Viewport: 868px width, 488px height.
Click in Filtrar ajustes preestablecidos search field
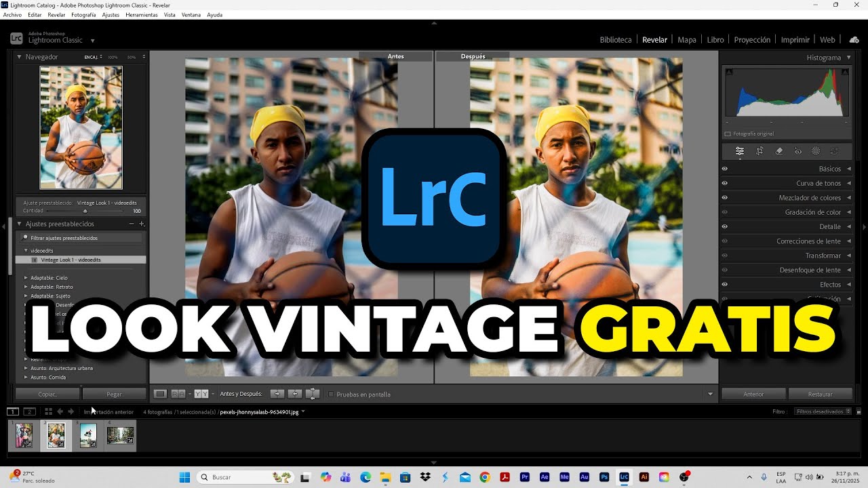coord(82,238)
